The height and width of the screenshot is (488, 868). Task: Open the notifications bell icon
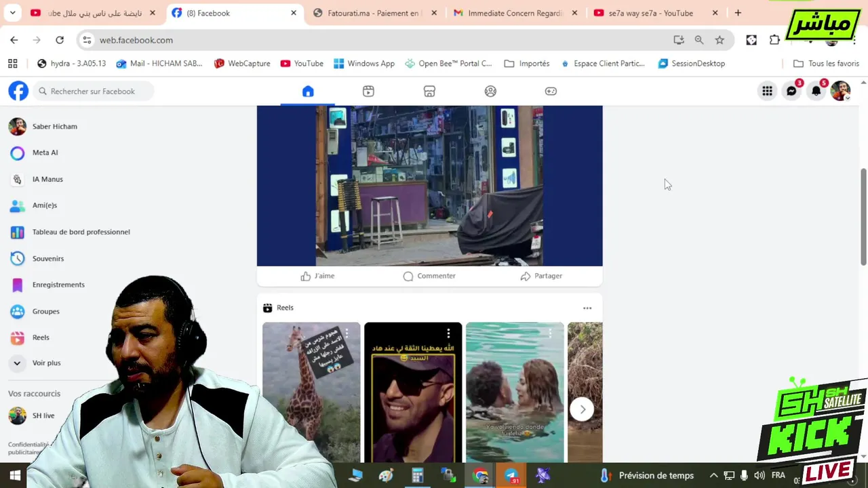(816, 91)
